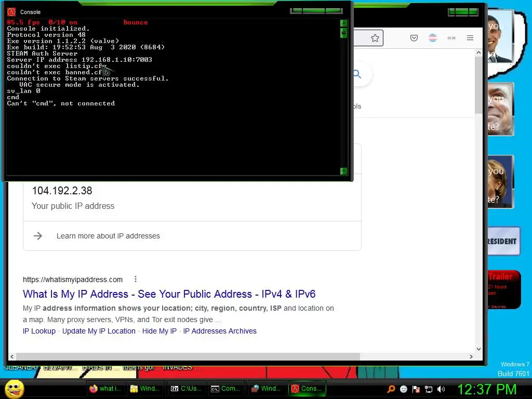Click the third desktop thumbnail with blonde person
Screen dimensions: 532x399
point(501,182)
